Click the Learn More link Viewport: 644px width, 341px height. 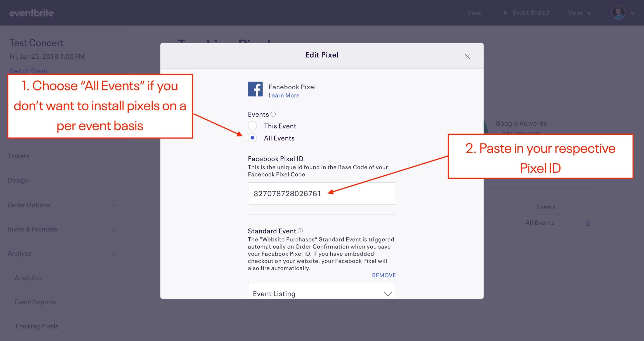click(x=284, y=96)
